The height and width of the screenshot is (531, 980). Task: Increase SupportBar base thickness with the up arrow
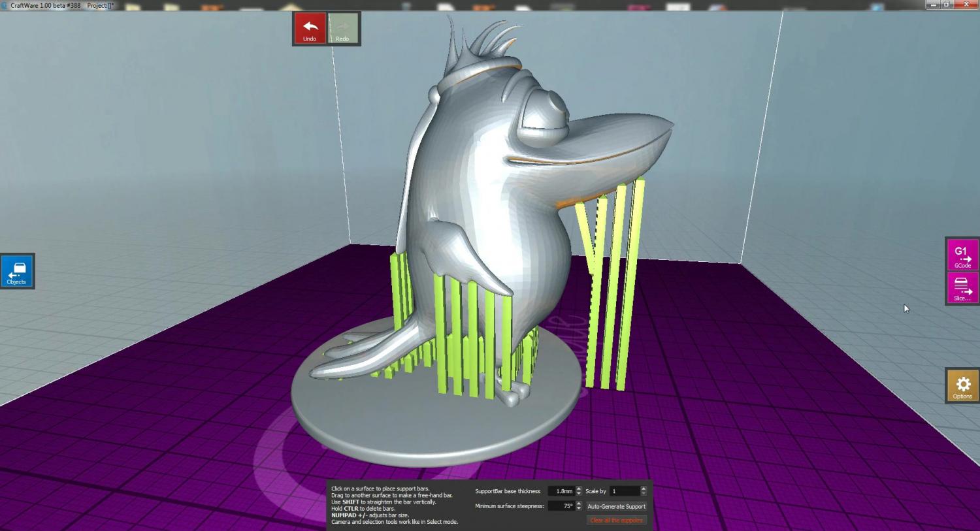(579, 489)
